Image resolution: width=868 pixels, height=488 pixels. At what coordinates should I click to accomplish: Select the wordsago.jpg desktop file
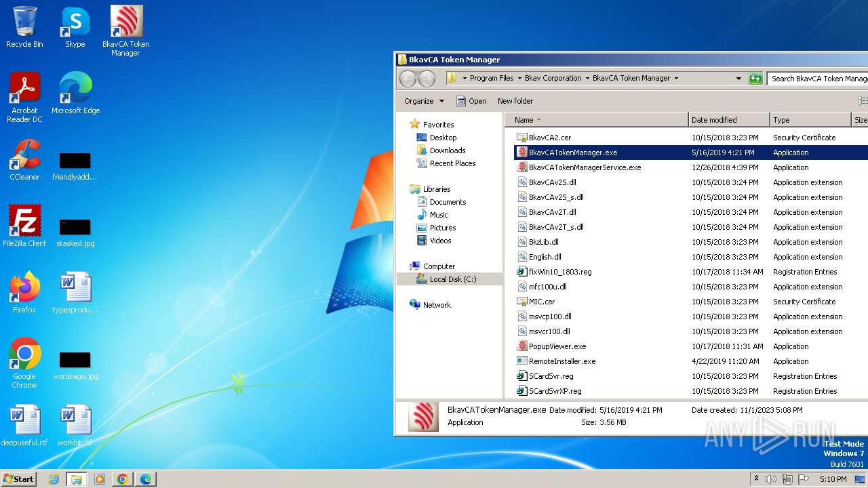pyautogui.click(x=75, y=366)
